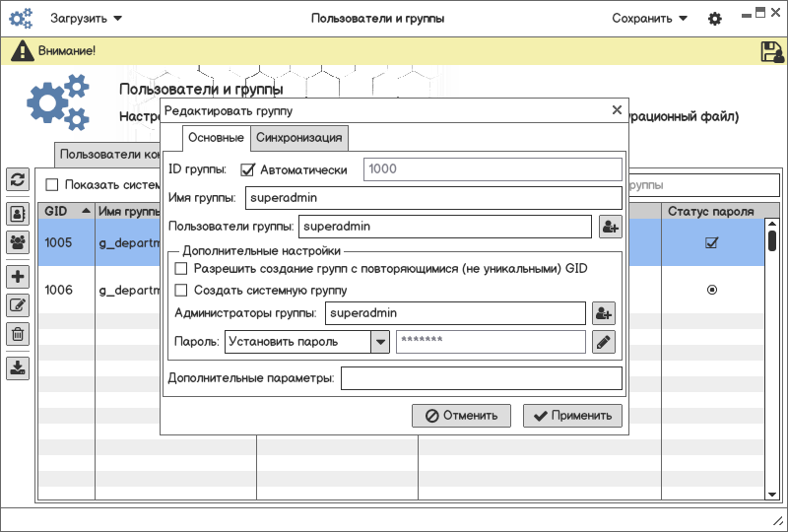The image size is (788, 532).
Task: Open the users list icon
Action: (x=18, y=213)
